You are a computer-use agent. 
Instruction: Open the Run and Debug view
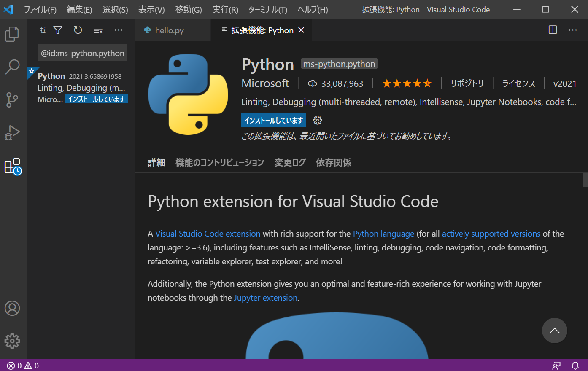tap(12, 132)
